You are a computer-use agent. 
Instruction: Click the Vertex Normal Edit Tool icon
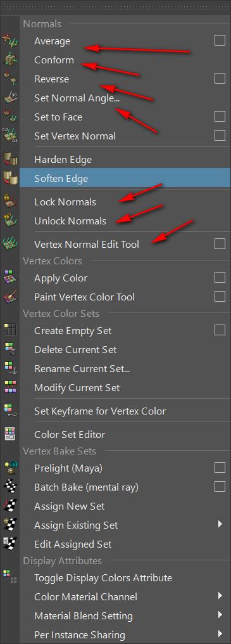click(9, 244)
